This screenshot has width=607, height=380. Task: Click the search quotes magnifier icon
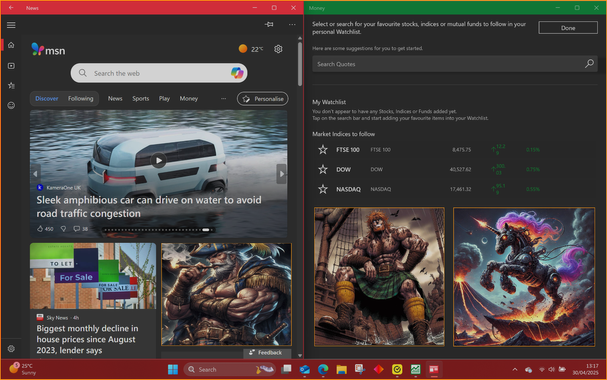(589, 64)
